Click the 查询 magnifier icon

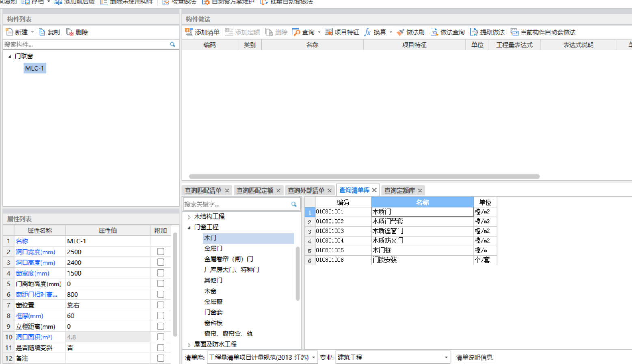click(296, 32)
